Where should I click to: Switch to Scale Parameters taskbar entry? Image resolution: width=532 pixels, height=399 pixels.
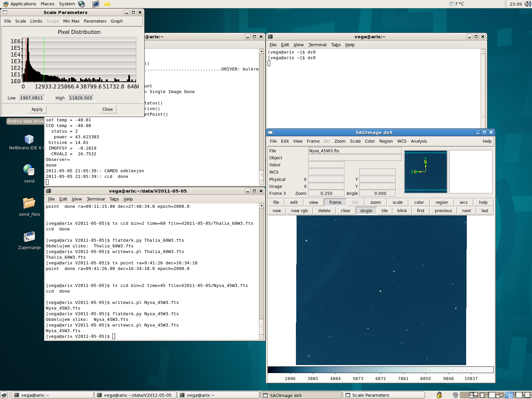[x=384, y=395]
